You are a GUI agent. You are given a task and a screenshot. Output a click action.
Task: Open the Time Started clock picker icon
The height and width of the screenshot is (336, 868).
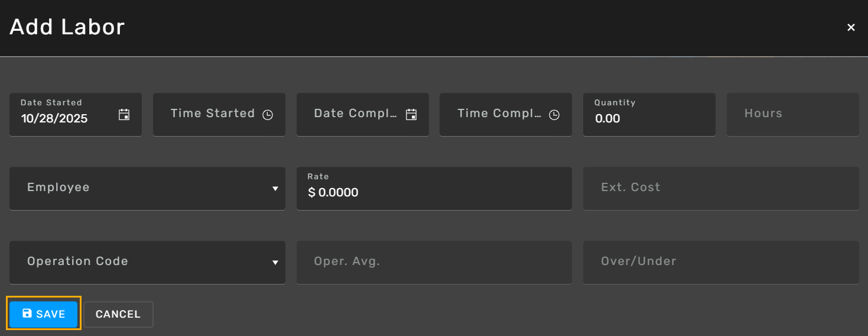[x=268, y=115]
